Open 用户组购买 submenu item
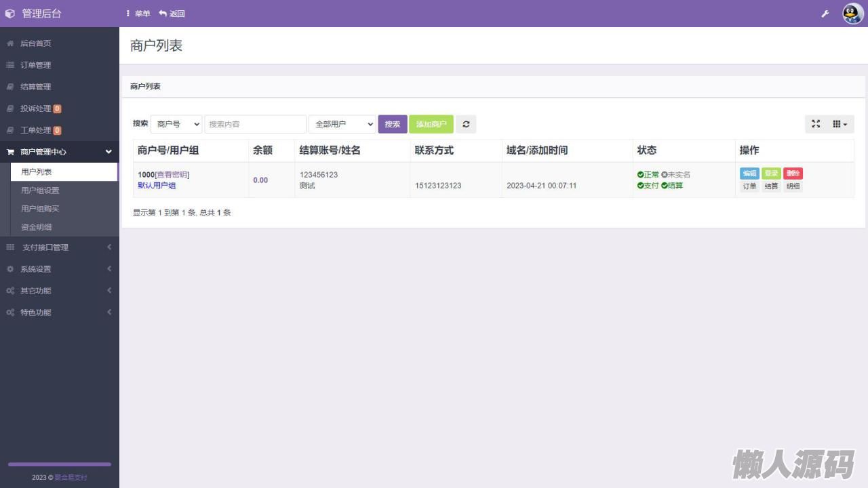868x488 pixels. [64, 209]
